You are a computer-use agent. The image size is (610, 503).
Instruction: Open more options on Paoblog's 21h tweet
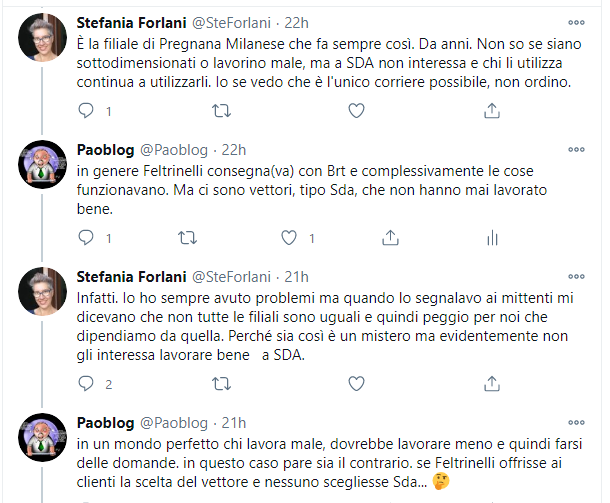tap(577, 422)
